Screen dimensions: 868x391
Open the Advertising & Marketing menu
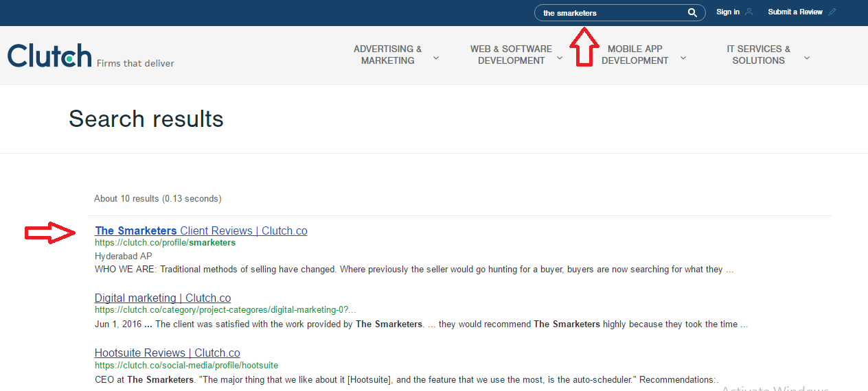coord(388,55)
